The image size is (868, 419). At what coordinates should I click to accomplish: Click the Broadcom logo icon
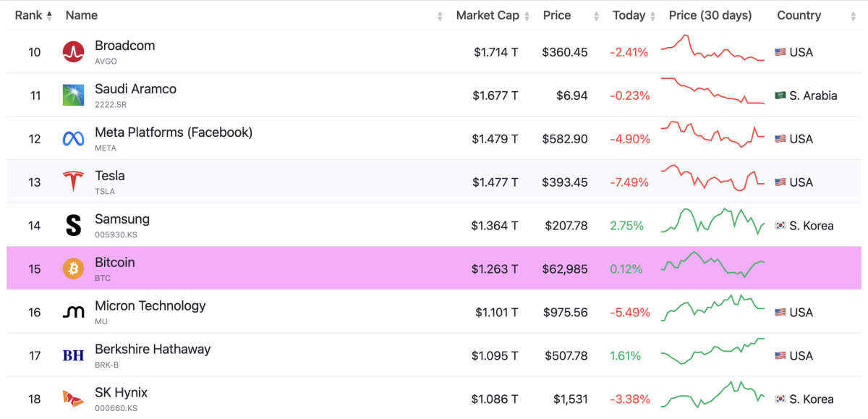pyautogui.click(x=73, y=52)
